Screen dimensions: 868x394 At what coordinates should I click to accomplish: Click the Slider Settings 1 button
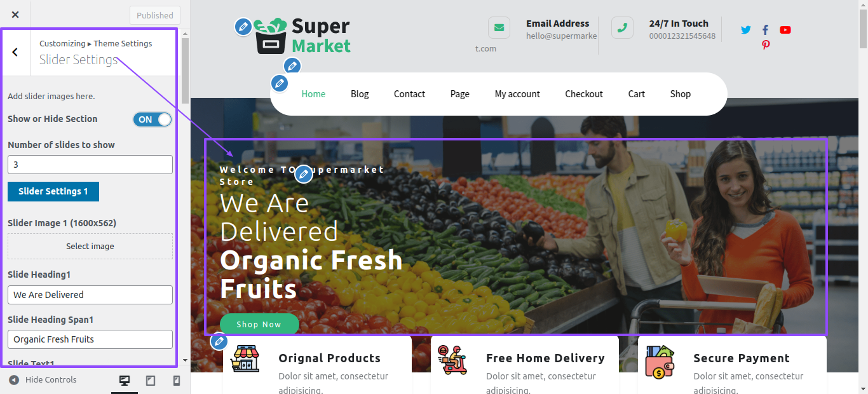[x=53, y=191]
